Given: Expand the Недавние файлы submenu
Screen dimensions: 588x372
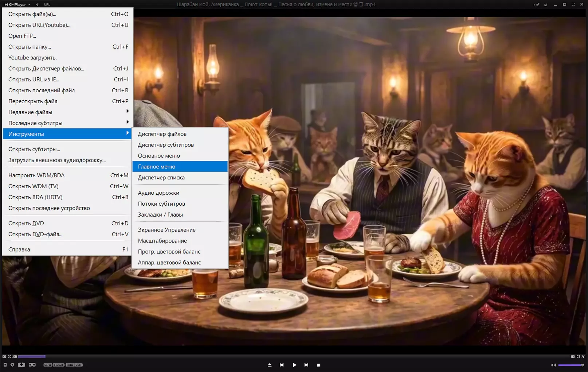Looking at the screenshot, I should click(x=68, y=112).
